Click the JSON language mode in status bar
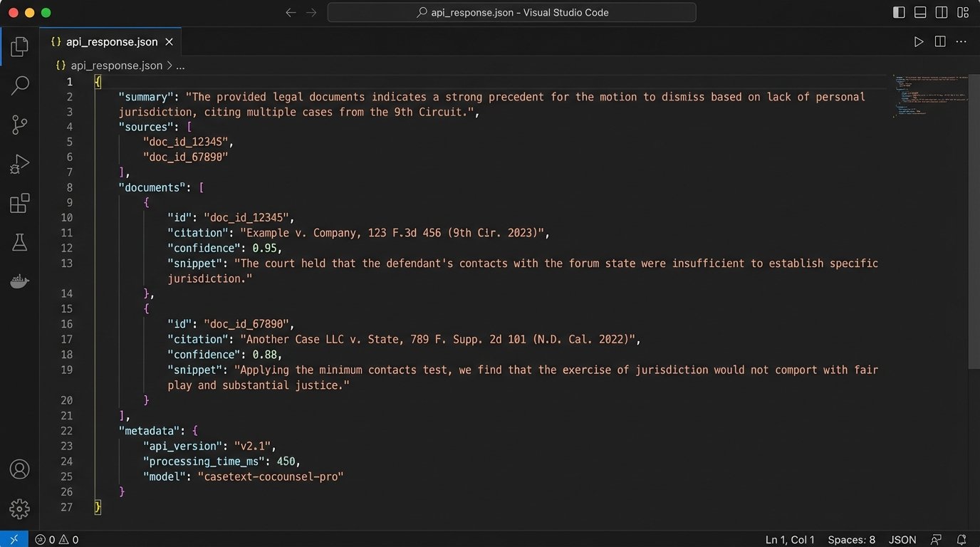 point(902,540)
